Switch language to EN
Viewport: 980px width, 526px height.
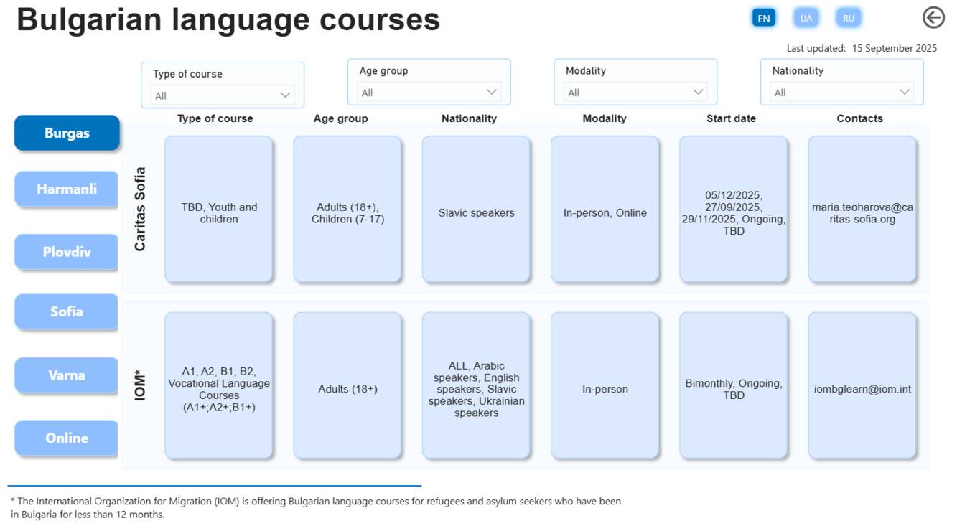764,18
